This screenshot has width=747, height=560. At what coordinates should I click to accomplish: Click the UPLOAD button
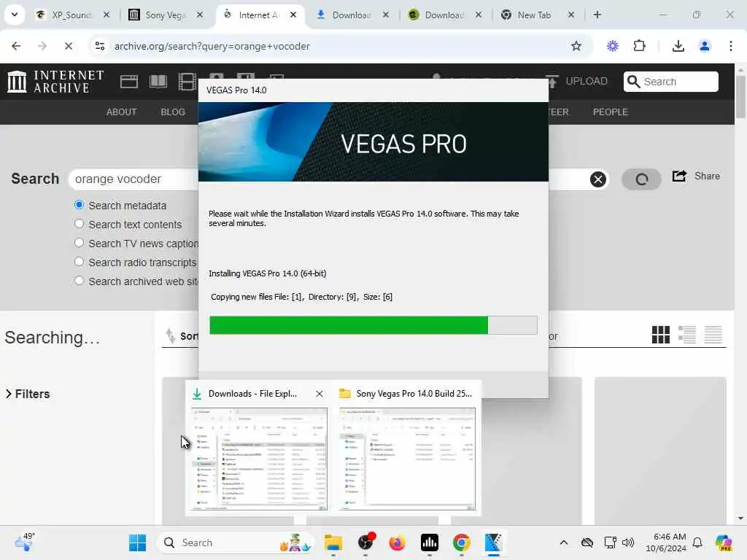tap(576, 82)
